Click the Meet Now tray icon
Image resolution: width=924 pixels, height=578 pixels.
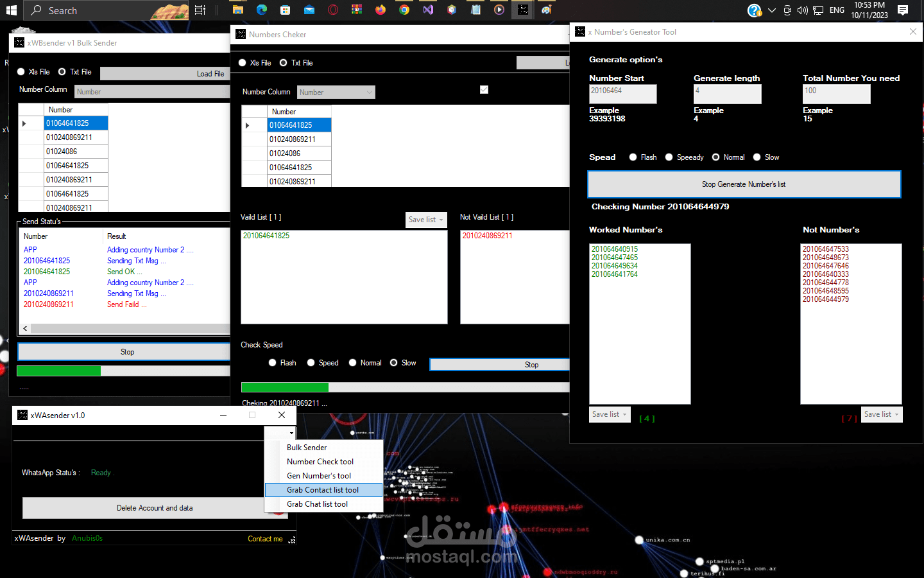(x=787, y=10)
